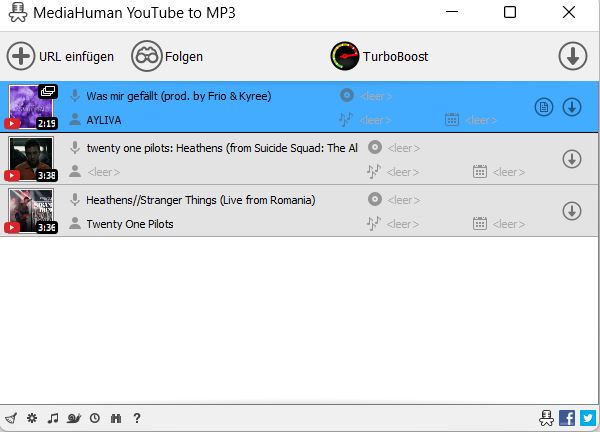The height and width of the screenshot is (432, 600).
Task: Click YouTube badge on Heathens Suicide Squad thumbnail
Action: (x=12, y=176)
